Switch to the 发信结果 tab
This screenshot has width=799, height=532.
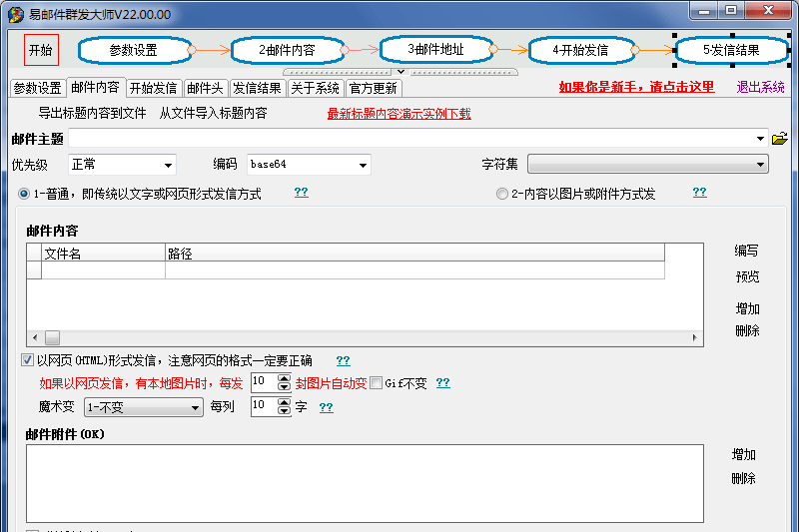[x=257, y=88]
